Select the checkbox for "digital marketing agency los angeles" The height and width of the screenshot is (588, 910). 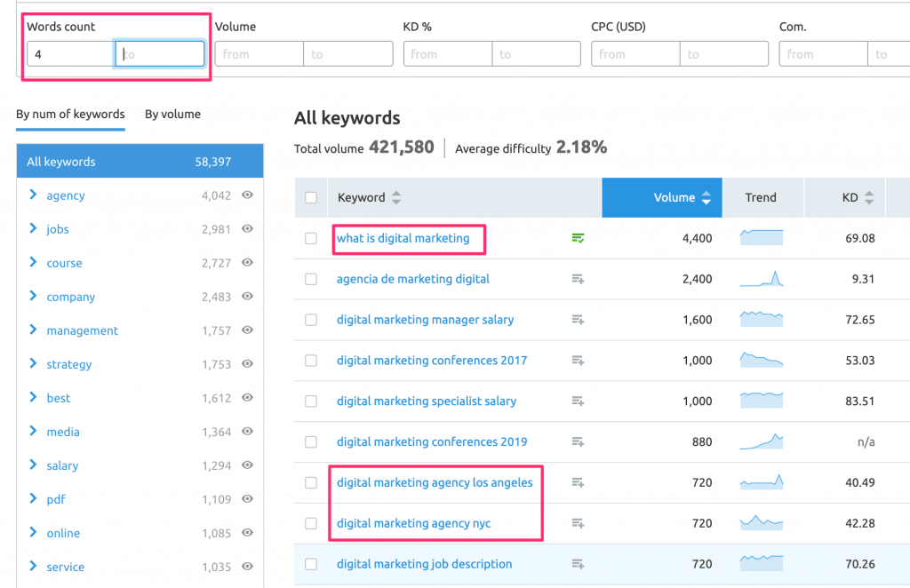311,482
